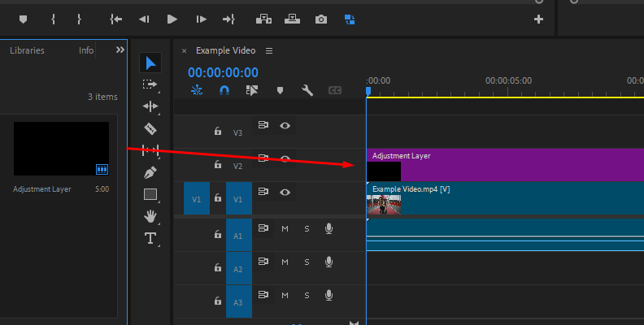This screenshot has height=325, width=644.
Task: Mute the A1 audio track
Action: (285, 228)
